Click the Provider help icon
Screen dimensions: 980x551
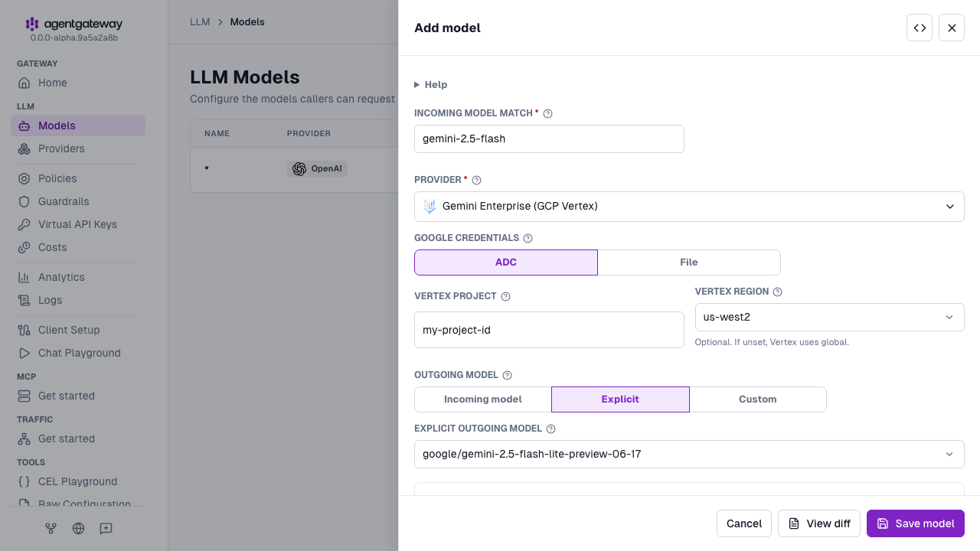click(476, 180)
